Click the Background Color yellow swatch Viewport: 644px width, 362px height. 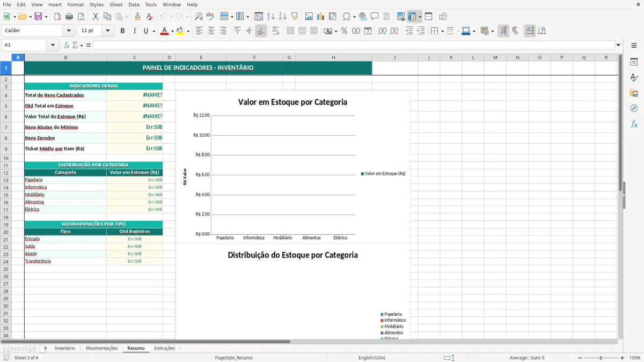[180, 31]
